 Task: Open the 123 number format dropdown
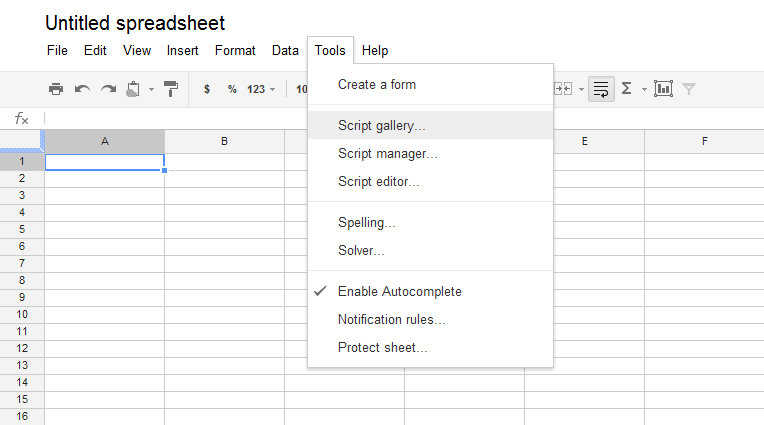coord(261,89)
